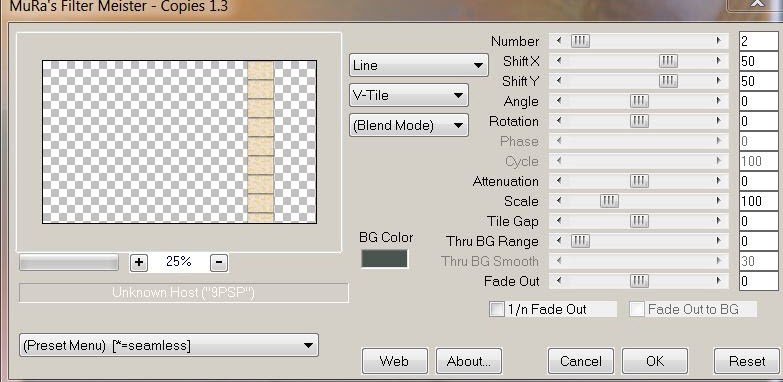Click the Thru BG Range slider thumb
783x382 pixels.
(x=580, y=241)
